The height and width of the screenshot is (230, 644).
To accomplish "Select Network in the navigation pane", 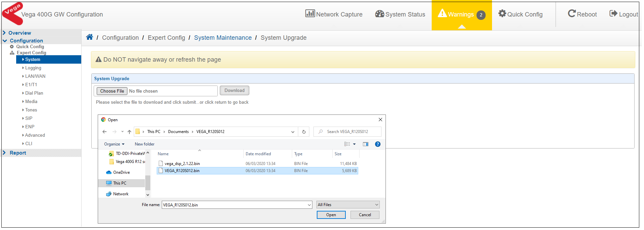I will [x=117, y=194].
